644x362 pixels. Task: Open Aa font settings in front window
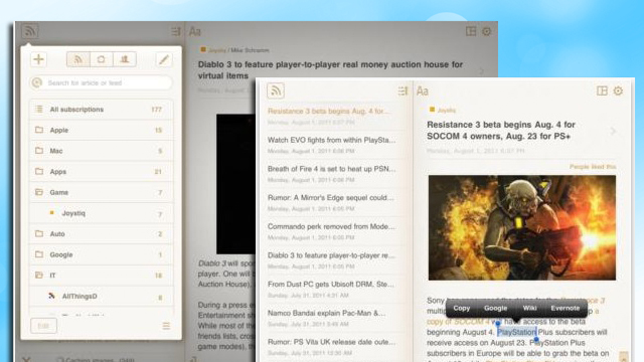tap(422, 91)
